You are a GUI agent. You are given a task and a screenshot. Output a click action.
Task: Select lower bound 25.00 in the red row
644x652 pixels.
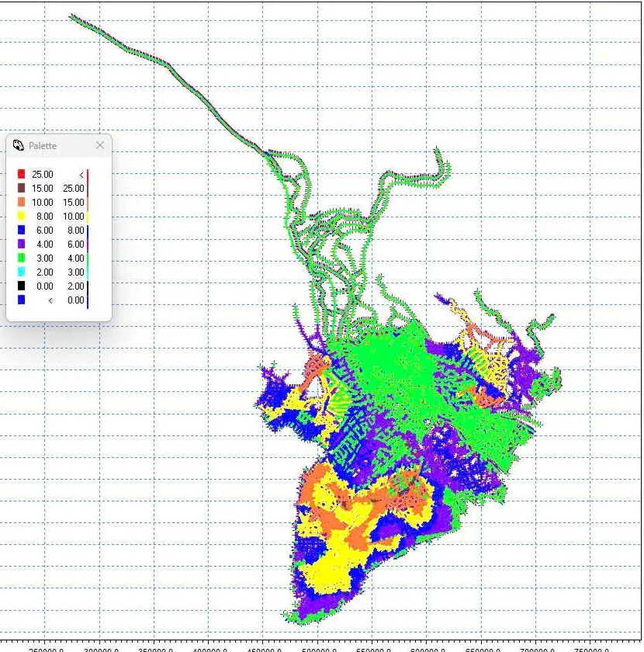coord(43,174)
